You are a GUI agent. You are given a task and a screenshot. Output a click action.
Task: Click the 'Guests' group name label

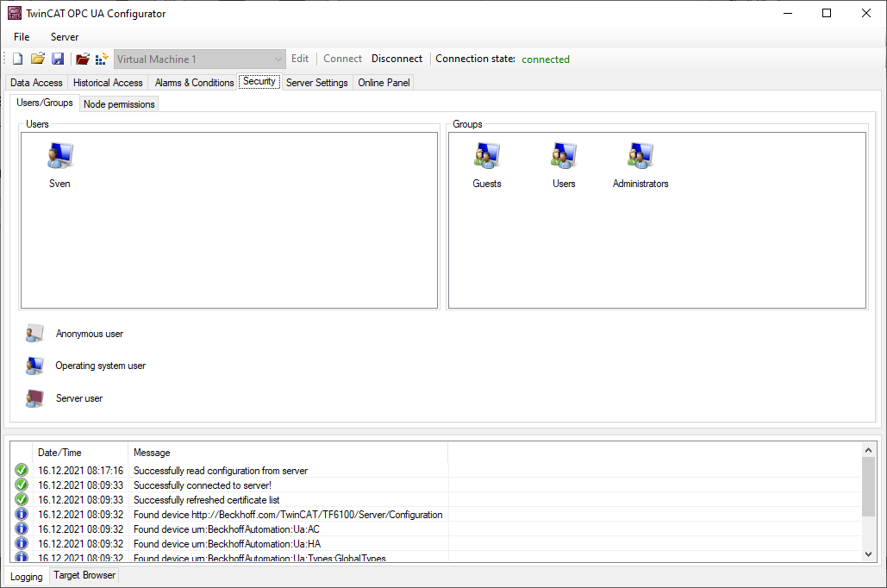tap(486, 184)
